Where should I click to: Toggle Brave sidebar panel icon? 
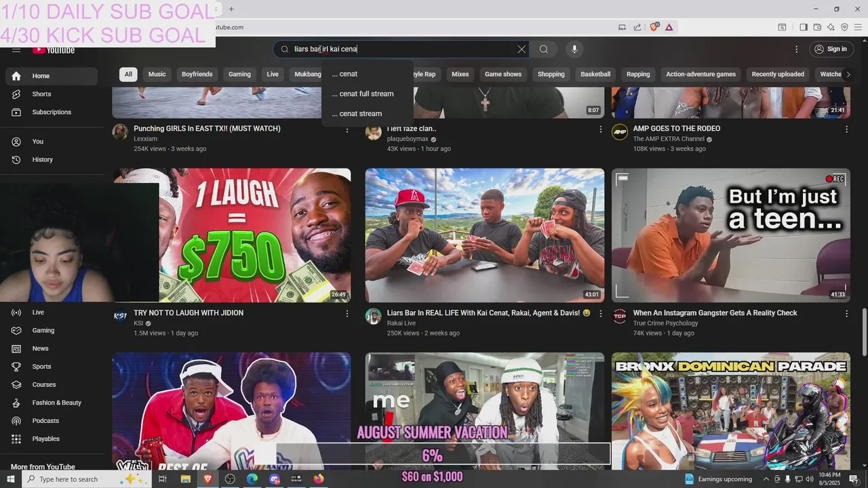pos(804,27)
